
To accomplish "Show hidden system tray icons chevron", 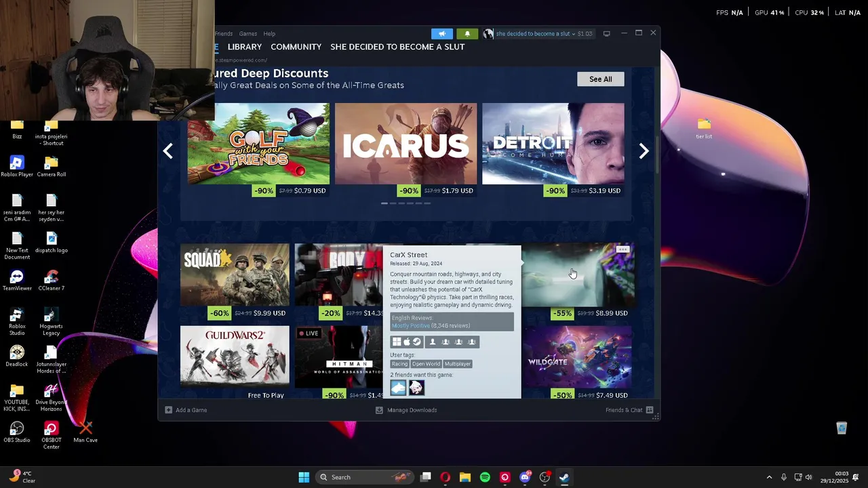I will 769,477.
